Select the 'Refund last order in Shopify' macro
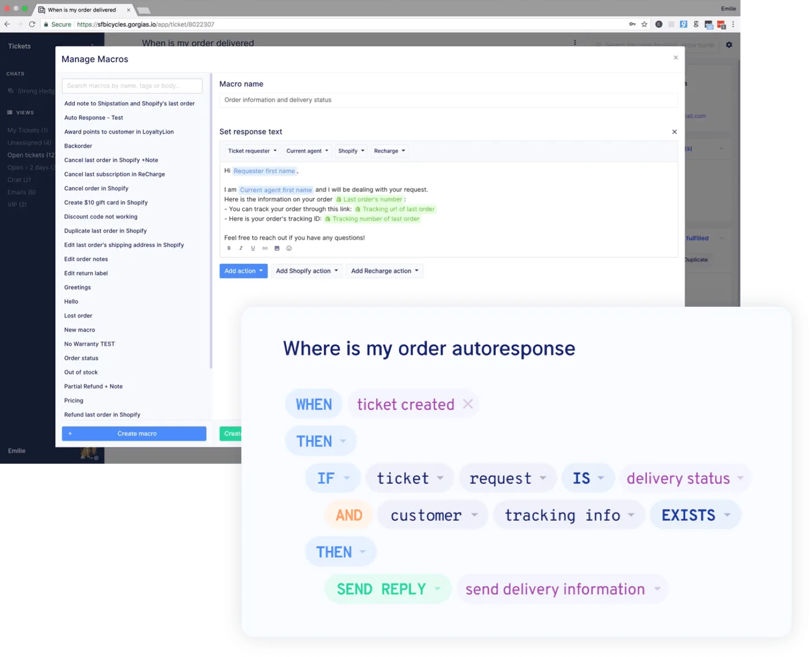Screen dimensions: 812x657 coord(102,415)
